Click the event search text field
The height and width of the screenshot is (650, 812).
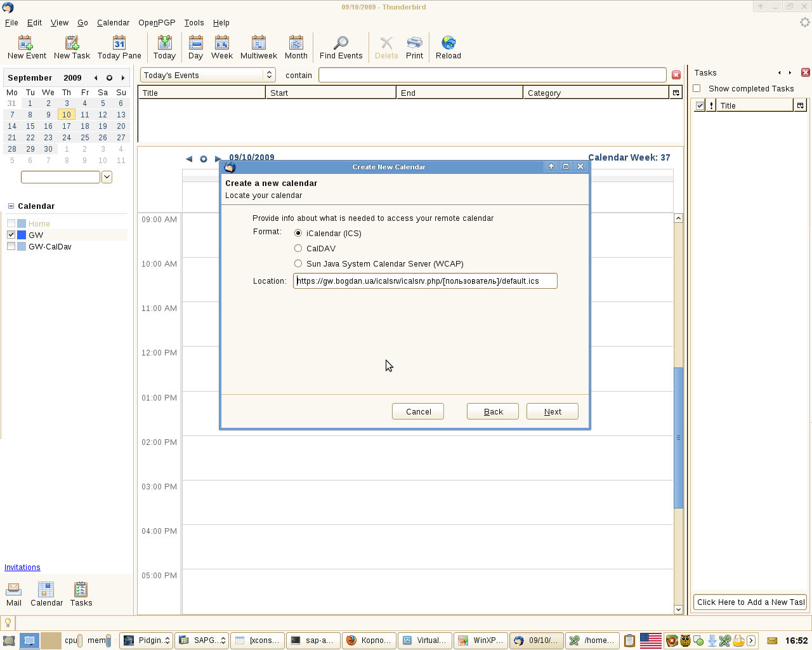pos(492,75)
